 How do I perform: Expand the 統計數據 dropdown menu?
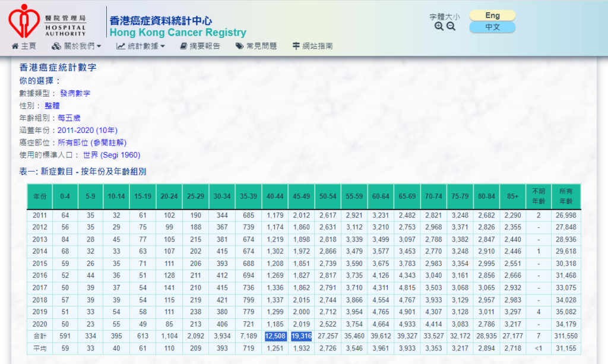(x=146, y=46)
